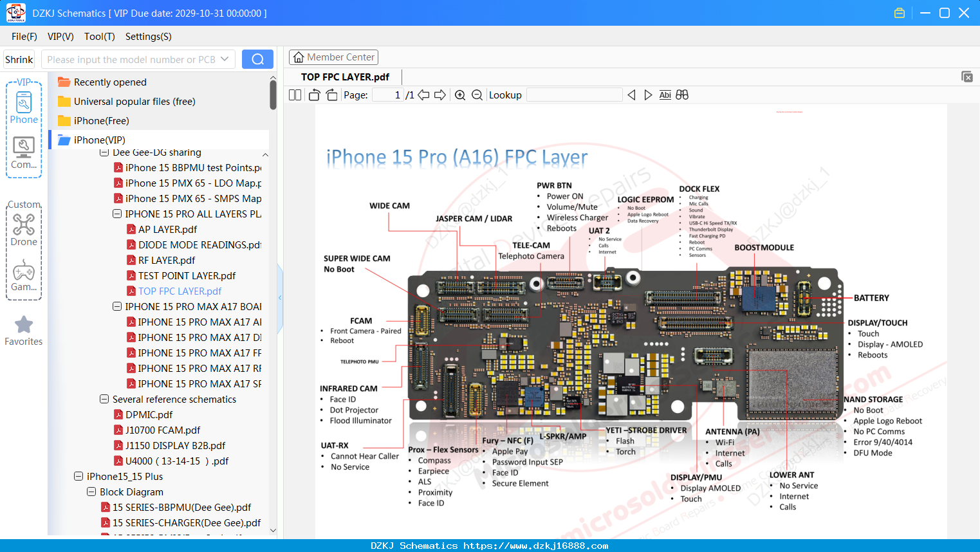Select the Drone custom category
Image resolution: width=980 pixels, height=552 pixels.
point(24,230)
